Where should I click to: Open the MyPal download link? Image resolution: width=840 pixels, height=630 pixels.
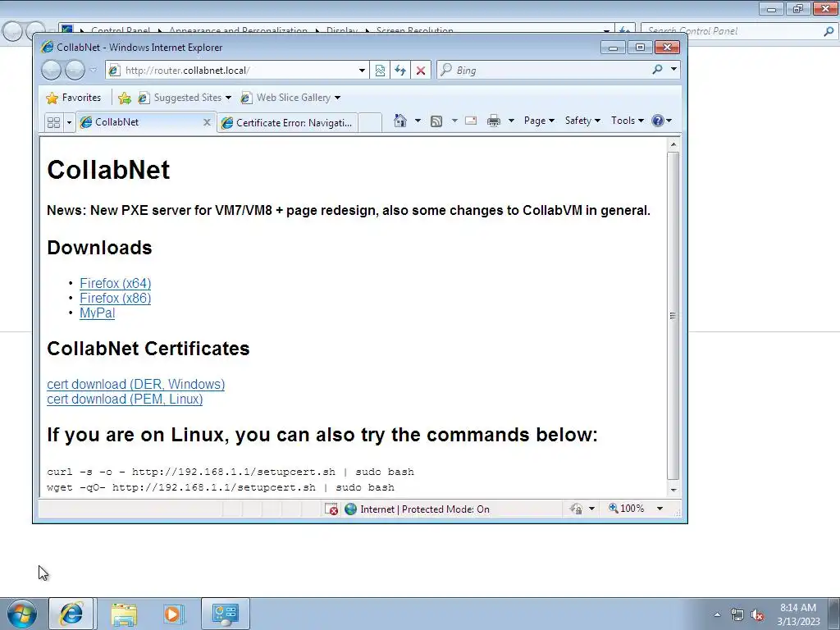[97, 313]
